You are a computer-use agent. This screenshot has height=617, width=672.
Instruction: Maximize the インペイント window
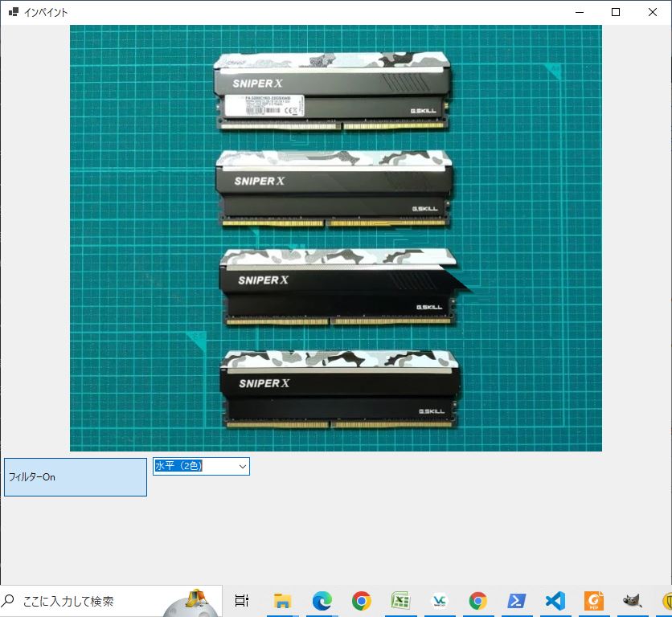tap(616, 12)
